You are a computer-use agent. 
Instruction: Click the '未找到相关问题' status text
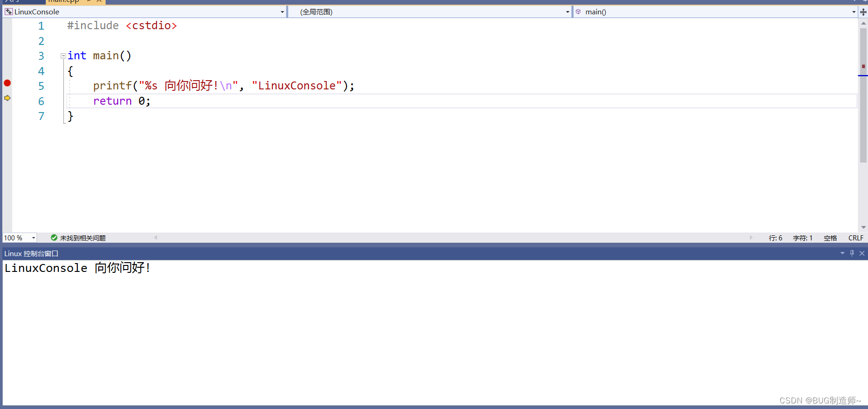[83, 238]
